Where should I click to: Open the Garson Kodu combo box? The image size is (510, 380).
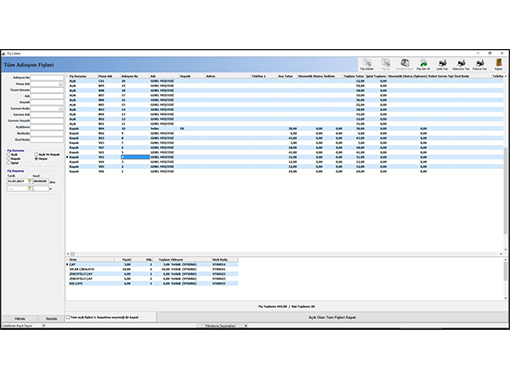click(x=61, y=109)
